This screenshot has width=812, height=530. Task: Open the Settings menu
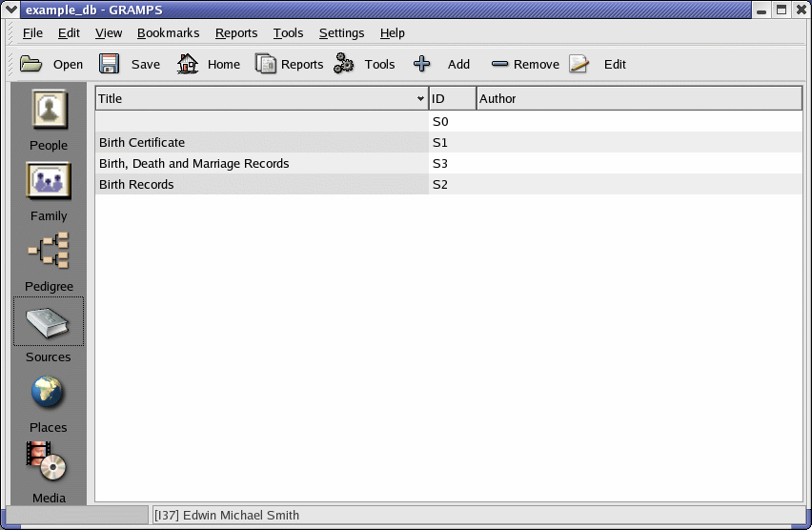point(341,32)
